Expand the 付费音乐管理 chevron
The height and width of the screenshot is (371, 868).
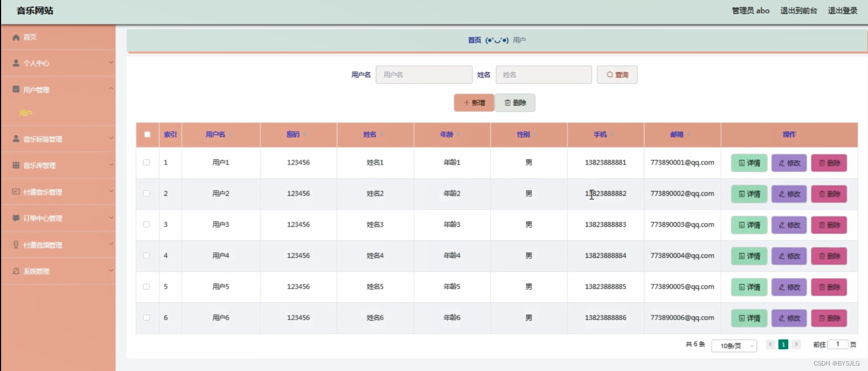coord(111,191)
